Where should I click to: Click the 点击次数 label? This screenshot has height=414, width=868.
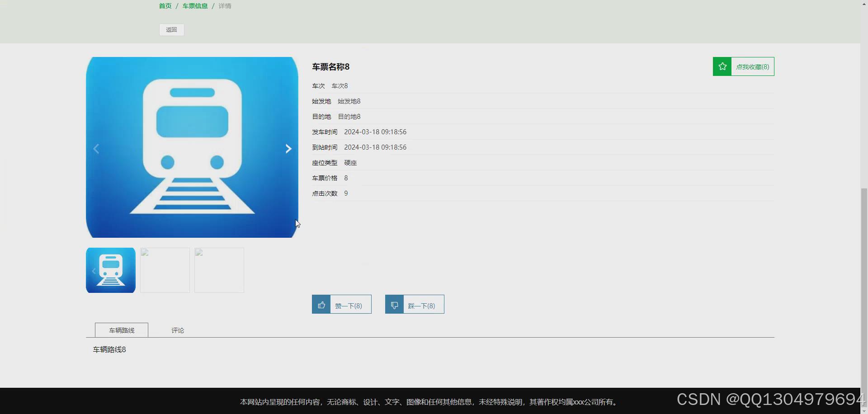click(x=325, y=193)
